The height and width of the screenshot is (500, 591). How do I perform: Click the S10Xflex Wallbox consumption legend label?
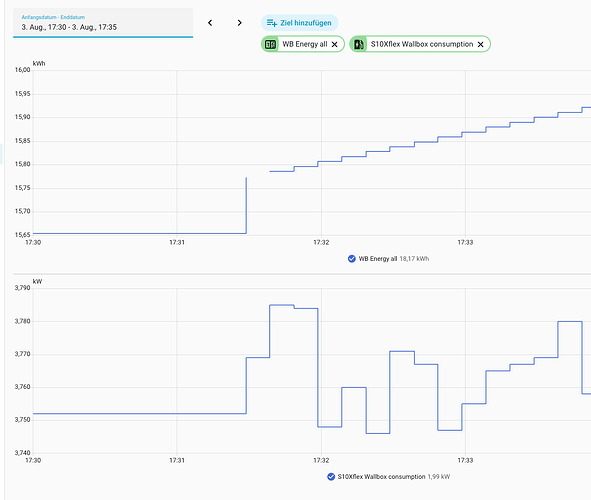tap(381, 477)
